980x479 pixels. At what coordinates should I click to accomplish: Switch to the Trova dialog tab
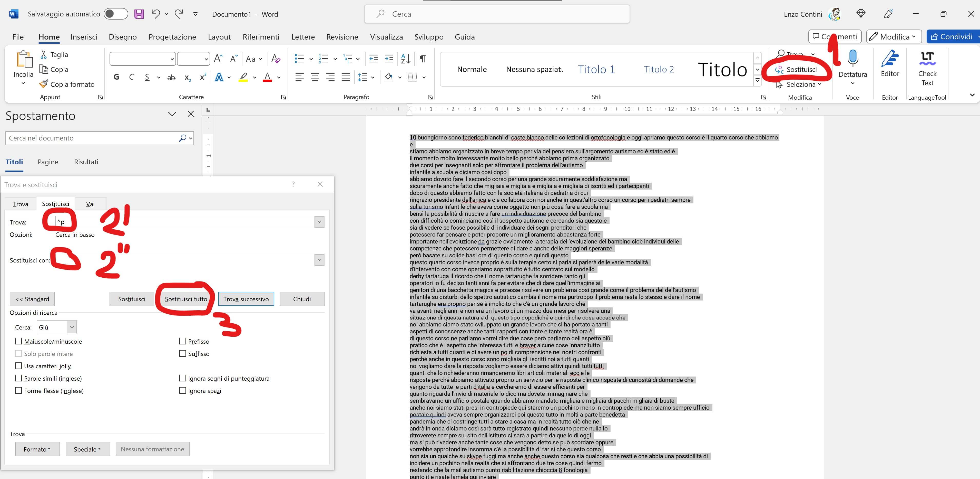click(21, 204)
